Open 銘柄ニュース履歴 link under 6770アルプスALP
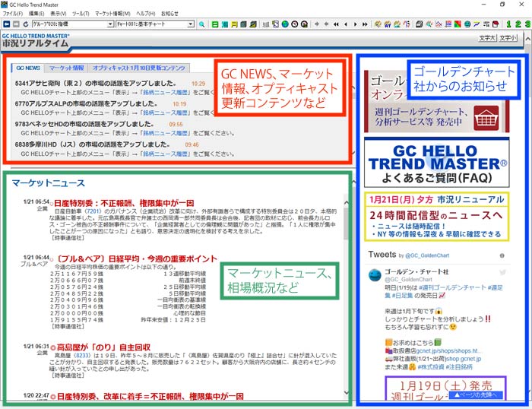532x409 pixels. [x=165, y=113]
